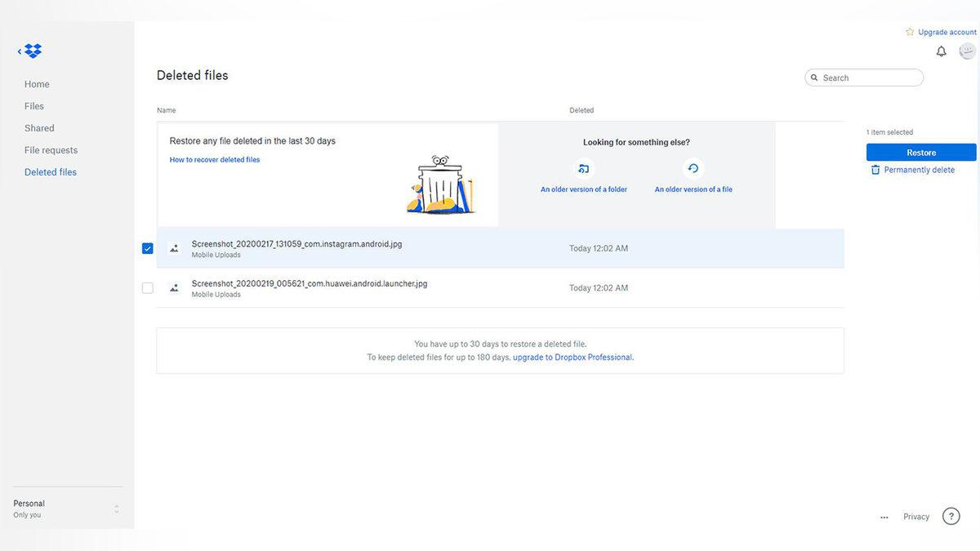Open the three-dot more options menu
Screen dimensions: 980x551
pos(884,517)
